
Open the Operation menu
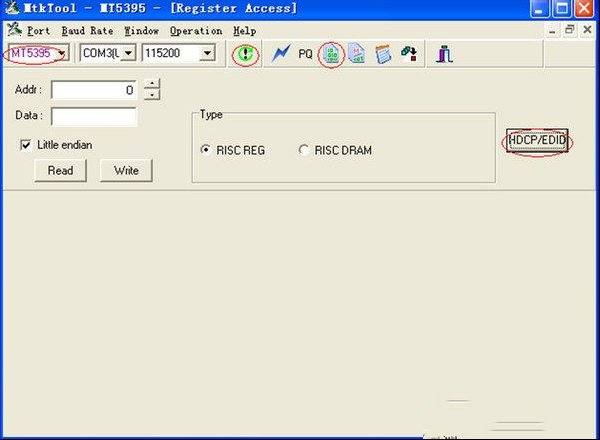click(x=196, y=31)
